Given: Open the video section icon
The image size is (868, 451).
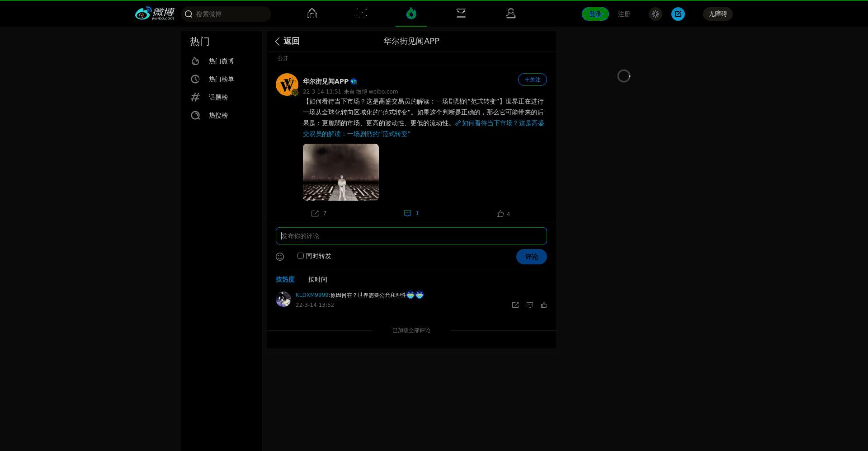Looking at the screenshot, I should pyautogui.click(x=362, y=14).
